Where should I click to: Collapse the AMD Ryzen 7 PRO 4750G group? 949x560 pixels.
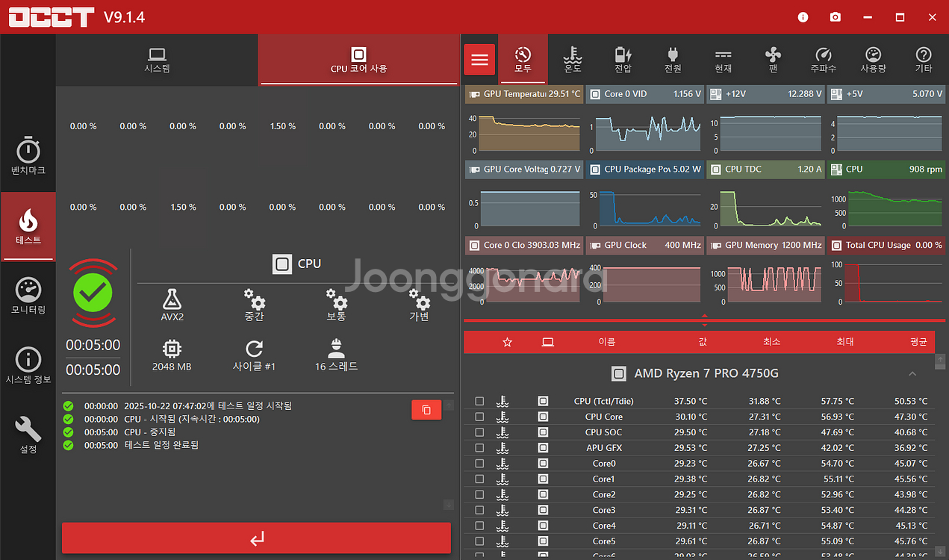912,373
